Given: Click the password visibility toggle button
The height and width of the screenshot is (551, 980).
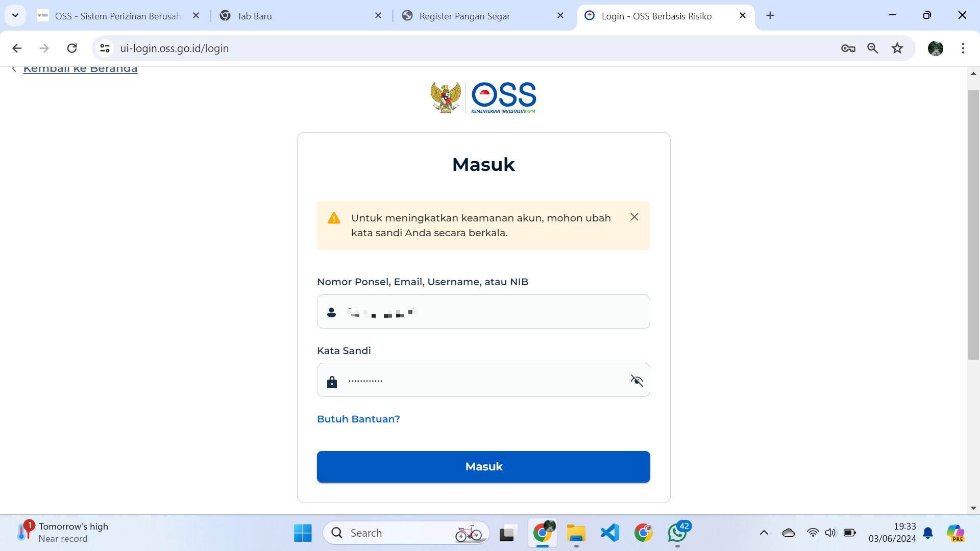Looking at the screenshot, I should click(635, 380).
